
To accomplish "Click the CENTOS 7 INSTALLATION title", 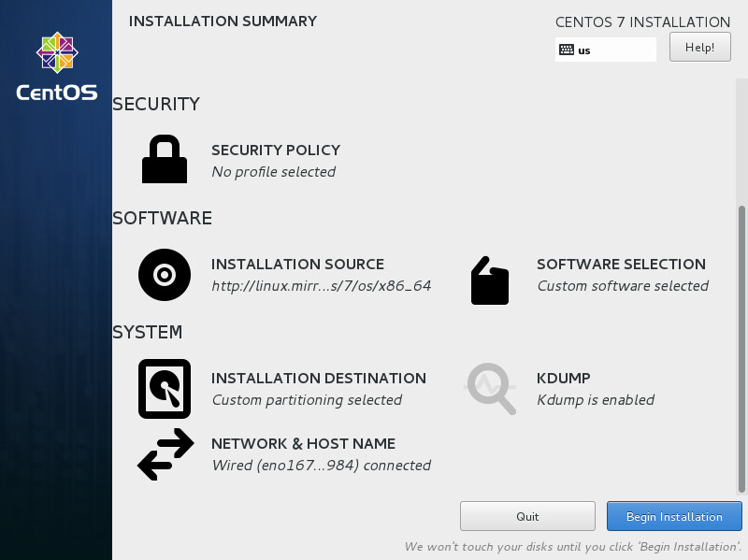I will (x=642, y=22).
